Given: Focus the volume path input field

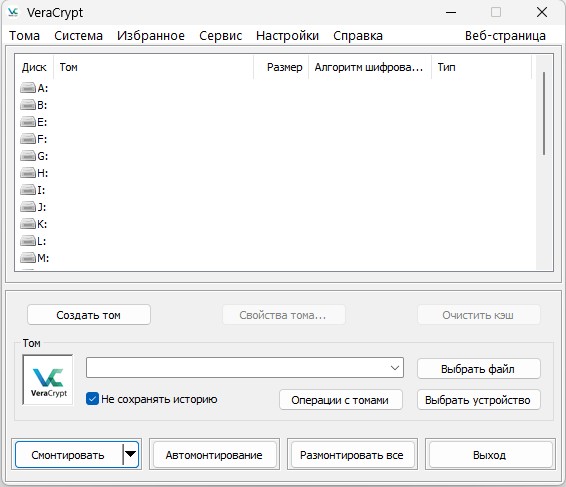Looking at the screenshot, I should click(x=236, y=368).
